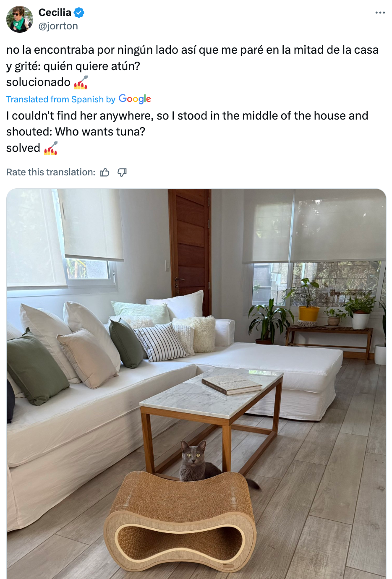392x579 pixels.
Task: Open Cecilia's profile avatar picture
Action: click(20, 19)
